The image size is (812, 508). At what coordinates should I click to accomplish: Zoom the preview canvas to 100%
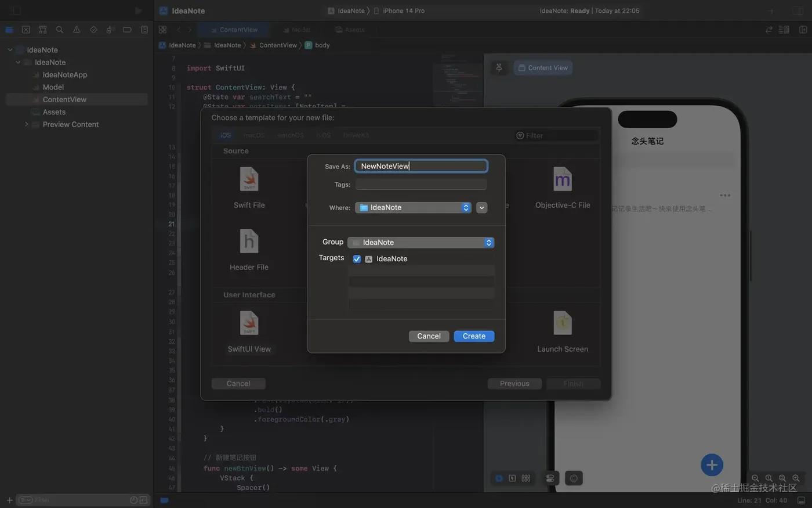tap(768, 478)
